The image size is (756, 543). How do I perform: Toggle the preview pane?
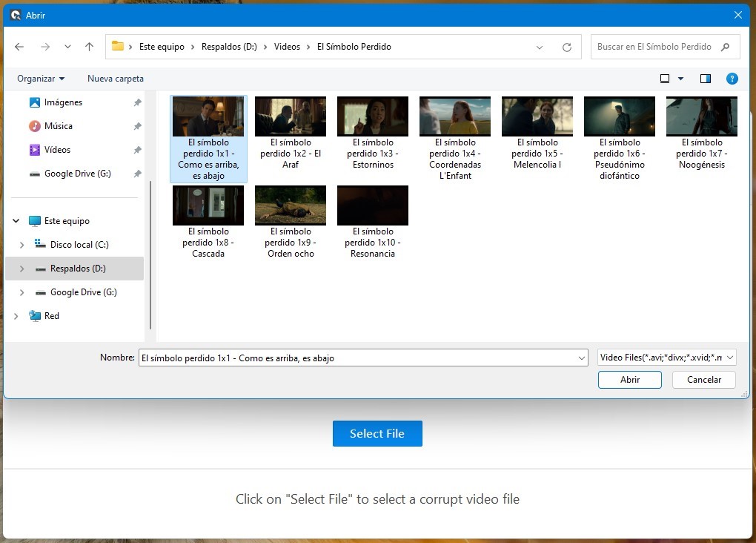click(x=705, y=79)
